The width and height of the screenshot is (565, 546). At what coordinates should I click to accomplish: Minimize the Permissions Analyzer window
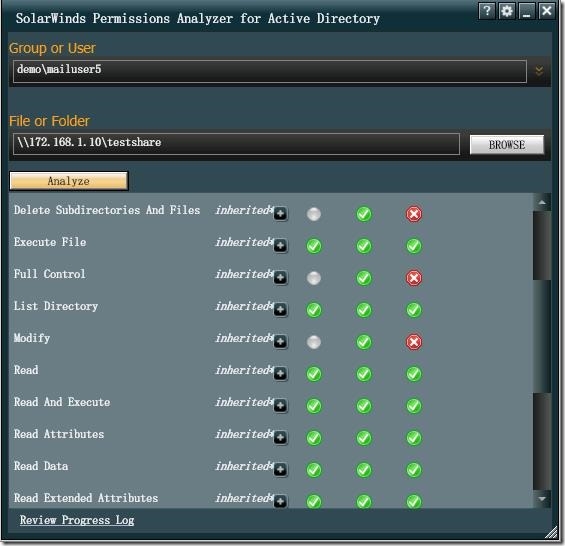526,11
